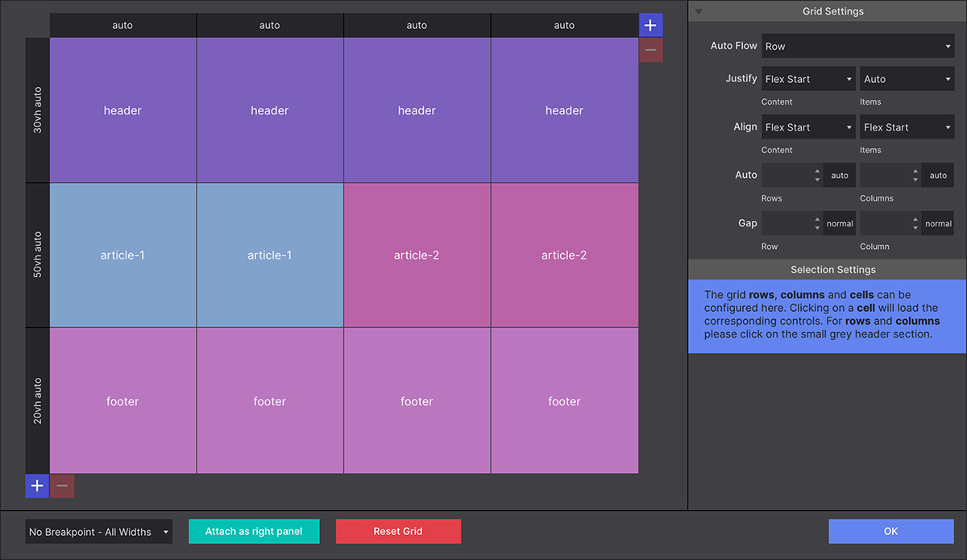This screenshot has width=967, height=560.
Task: Select the 30vh auto row header
Action: click(x=37, y=110)
